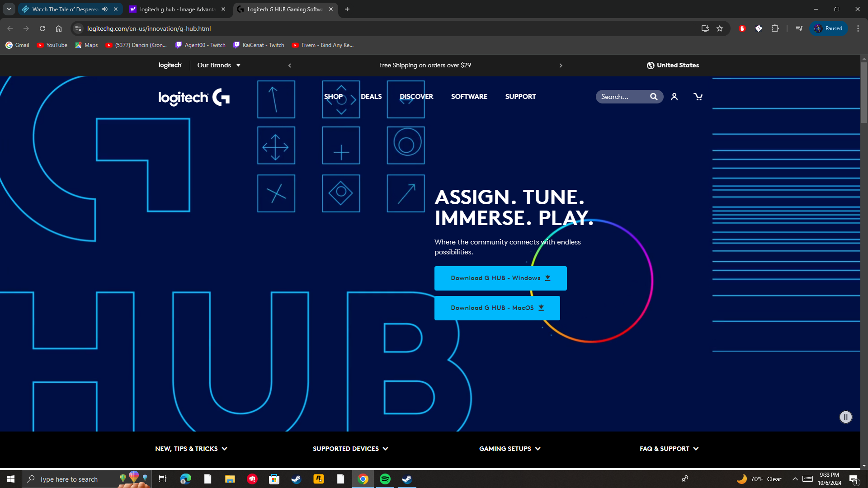
Task: Click Download G HUB - Windows button
Action: pos(500,278)
